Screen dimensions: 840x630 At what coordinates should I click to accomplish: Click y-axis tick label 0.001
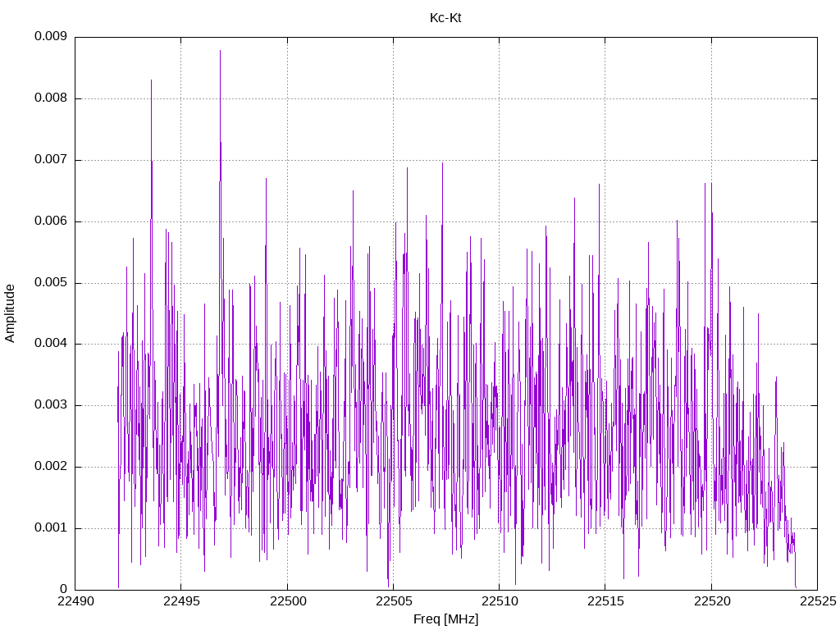pyautogui.click(x=50, y=527)
